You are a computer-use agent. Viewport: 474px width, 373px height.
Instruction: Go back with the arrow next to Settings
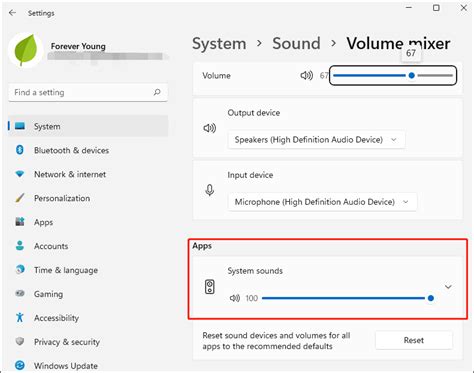(12, 13)
